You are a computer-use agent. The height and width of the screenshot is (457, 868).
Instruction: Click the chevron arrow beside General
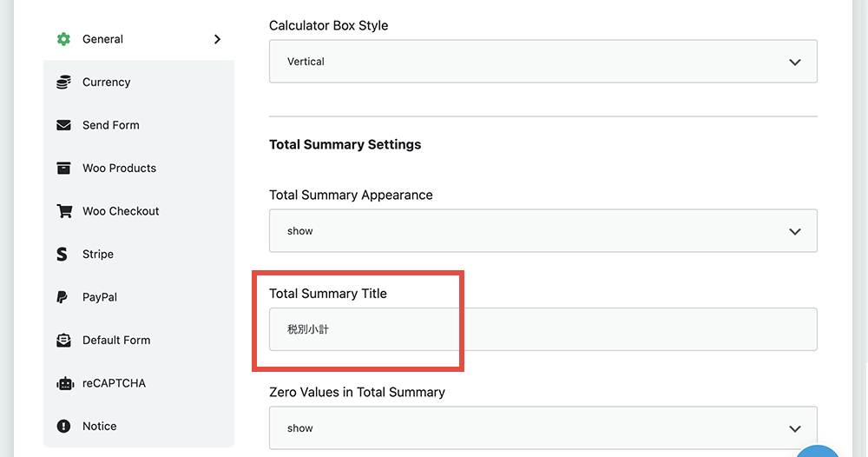[217, 39]
